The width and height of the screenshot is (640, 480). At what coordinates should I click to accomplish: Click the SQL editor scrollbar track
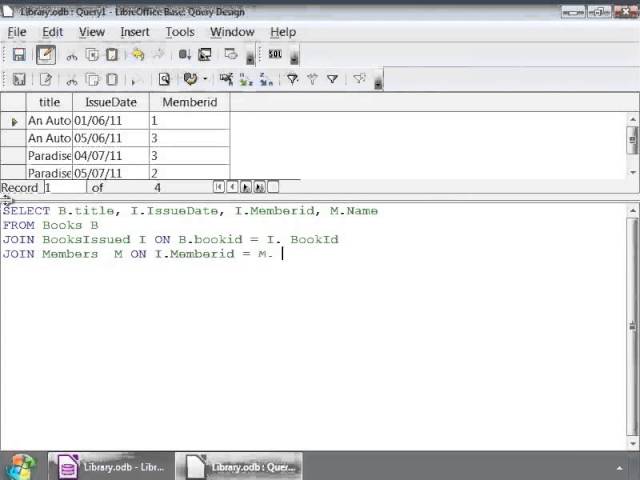click(x=632, y=327)
